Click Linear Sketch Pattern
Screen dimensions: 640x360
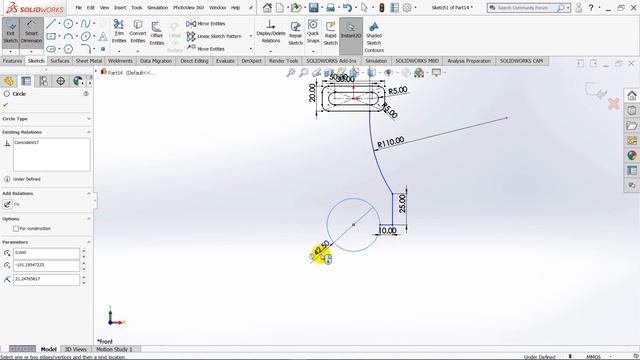pyautogui.click(x=215, y=36)
